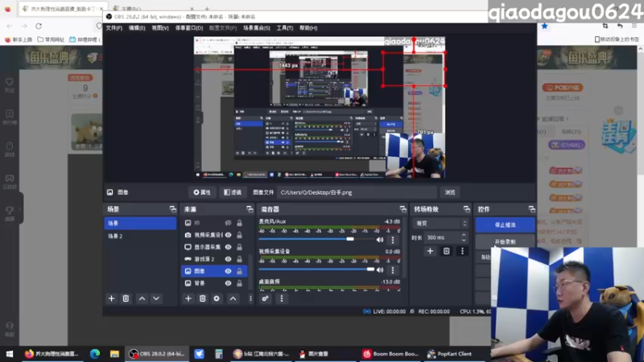Move the source up with the Sources up arrow
Image resolution: width=644 pixels, height=362 pixels.
click(x=233, y=298)
